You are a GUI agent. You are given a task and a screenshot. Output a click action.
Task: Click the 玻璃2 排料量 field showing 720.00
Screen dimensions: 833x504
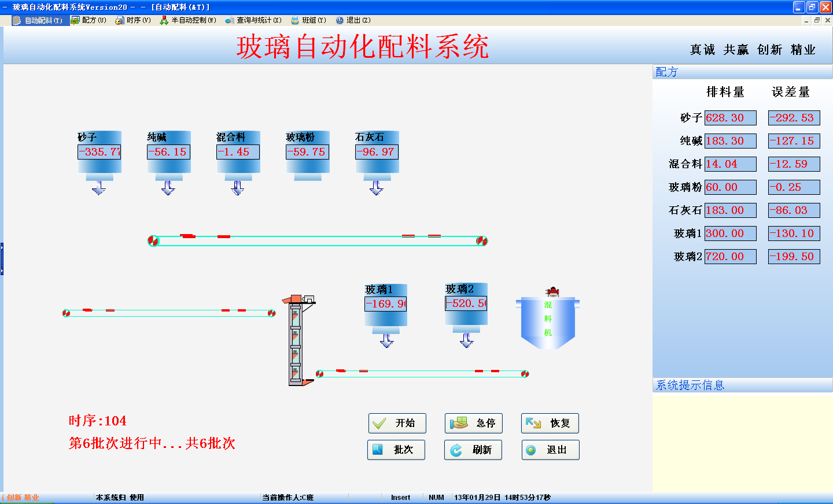[x=730, y=257]
